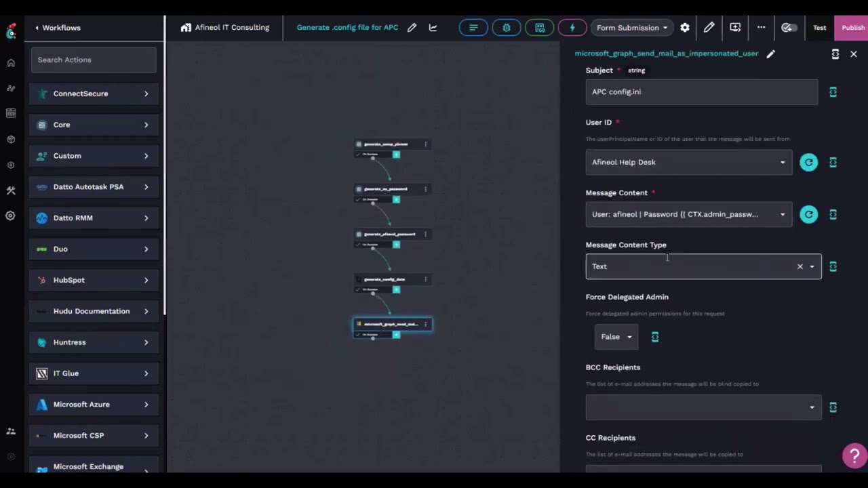
Task: Open the User ID dropdown
Action: click(x=689, y=162)
